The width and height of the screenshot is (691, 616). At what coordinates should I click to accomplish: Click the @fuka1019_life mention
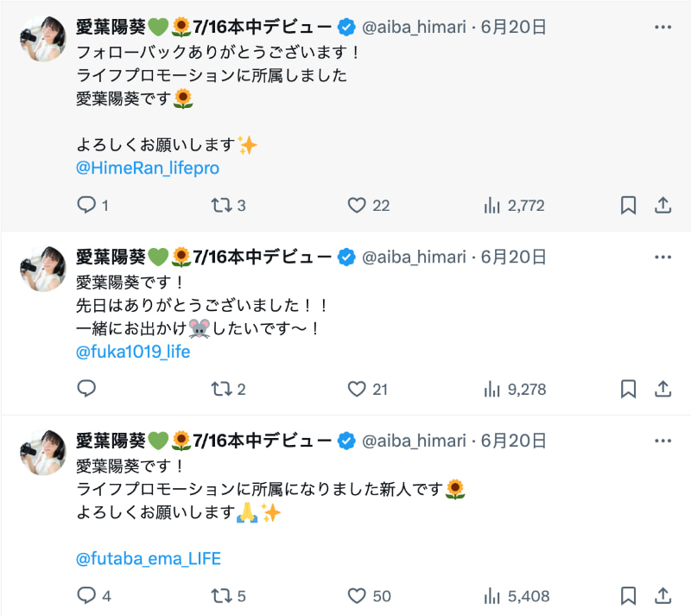tap(134, 352)
